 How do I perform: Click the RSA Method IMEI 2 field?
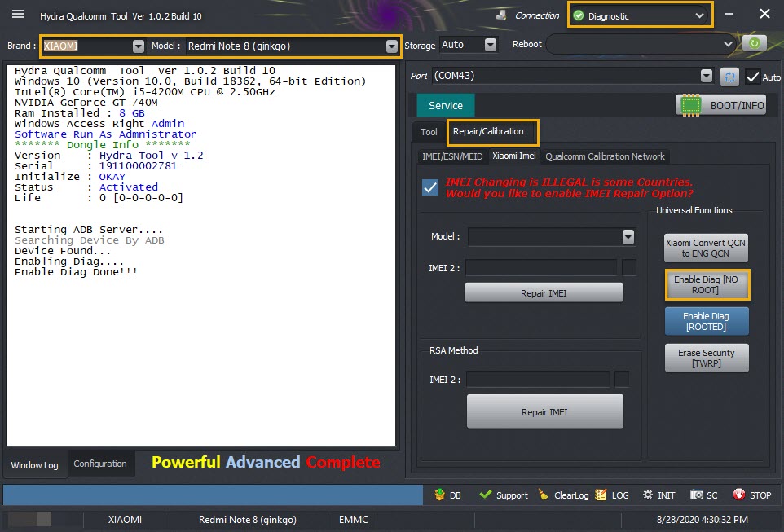click(x=538, y=379)
